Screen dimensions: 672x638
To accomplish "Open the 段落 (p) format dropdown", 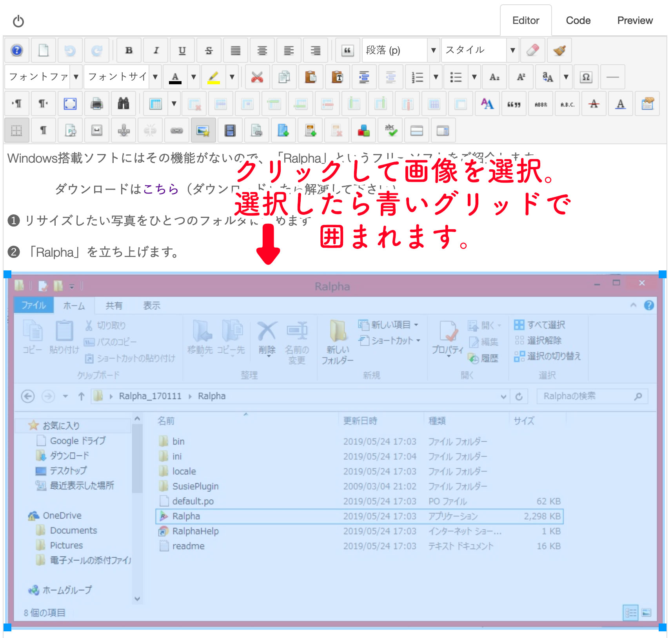I will [x=400, y=50].
